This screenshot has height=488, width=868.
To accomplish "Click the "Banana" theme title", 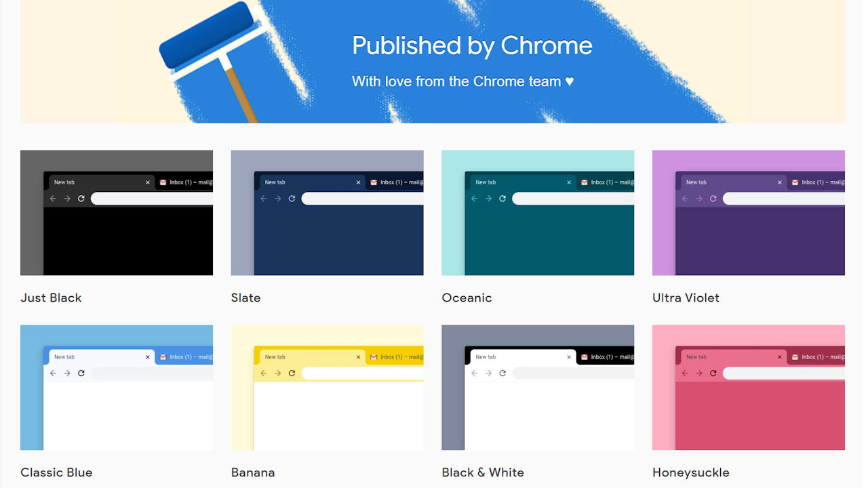I will coord(253,472).
